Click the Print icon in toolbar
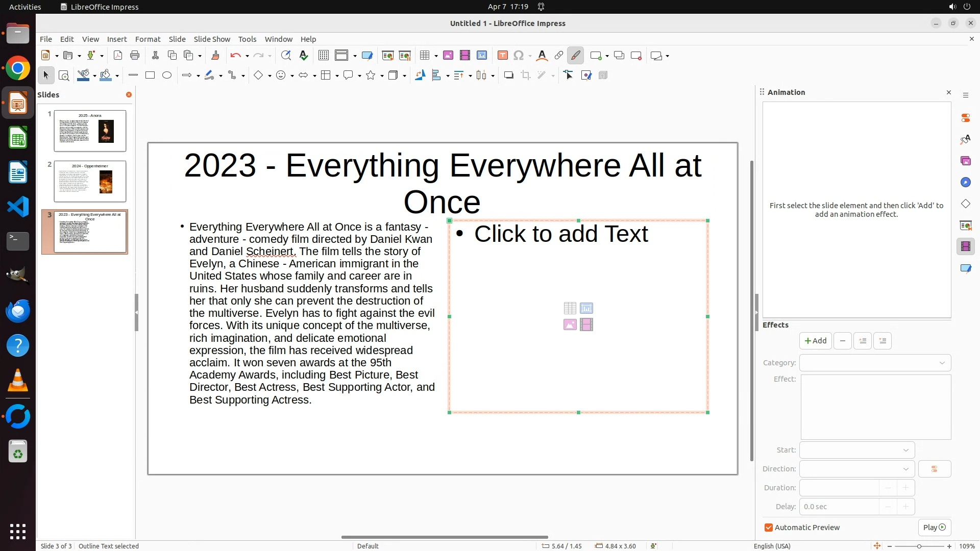980x551 pixels. point(135,56)
